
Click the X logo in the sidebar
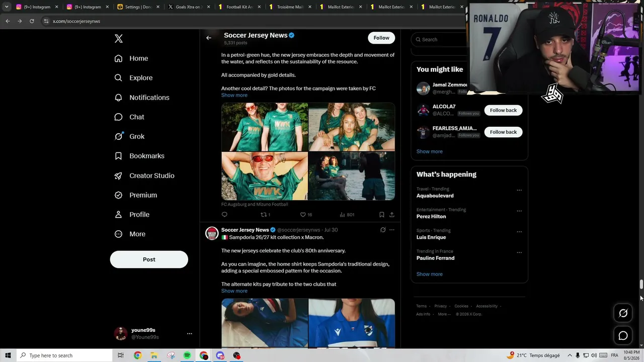118,39
